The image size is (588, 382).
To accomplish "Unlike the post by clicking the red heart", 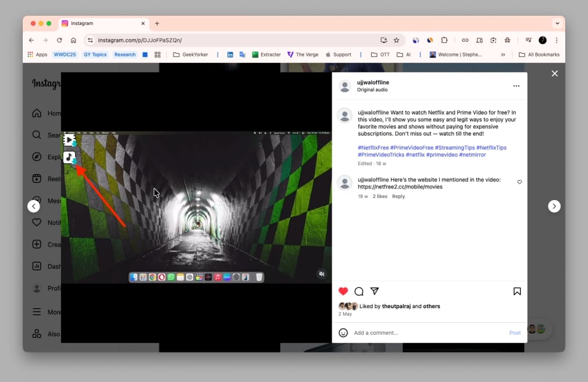I will [x=343, y=291].
